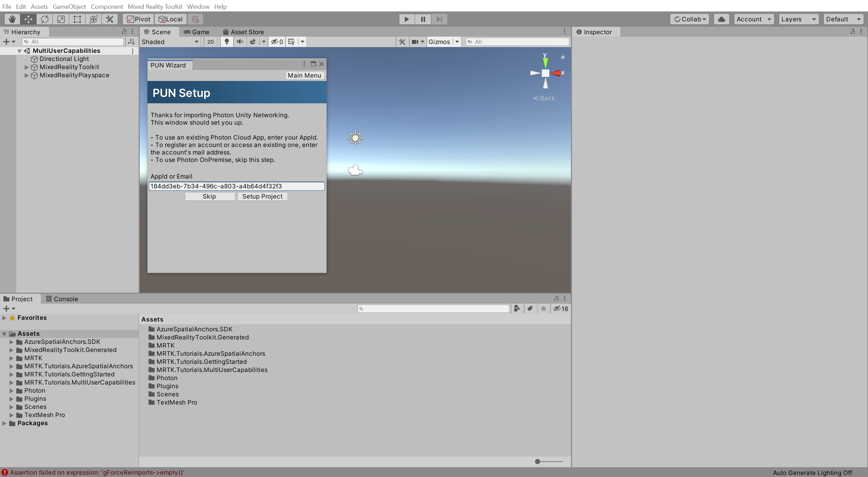Click Setup Project button in PUN Wizard
Image resolution: width=868 pixels, height=477 pixels.
pos(262,195)
